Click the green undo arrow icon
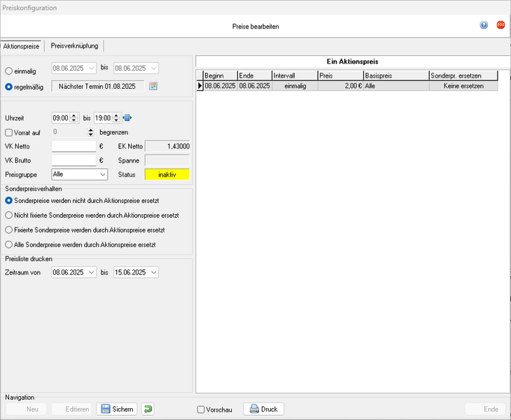511x420 pixels. [148, 409]
